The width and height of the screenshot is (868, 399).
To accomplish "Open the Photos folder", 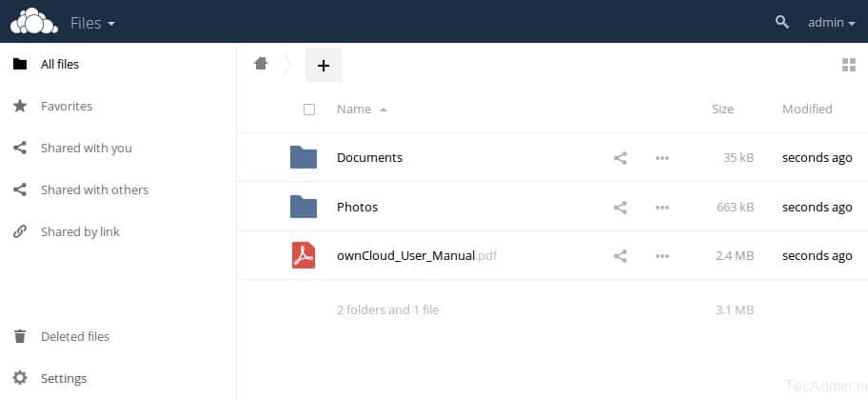I will 357,208.
